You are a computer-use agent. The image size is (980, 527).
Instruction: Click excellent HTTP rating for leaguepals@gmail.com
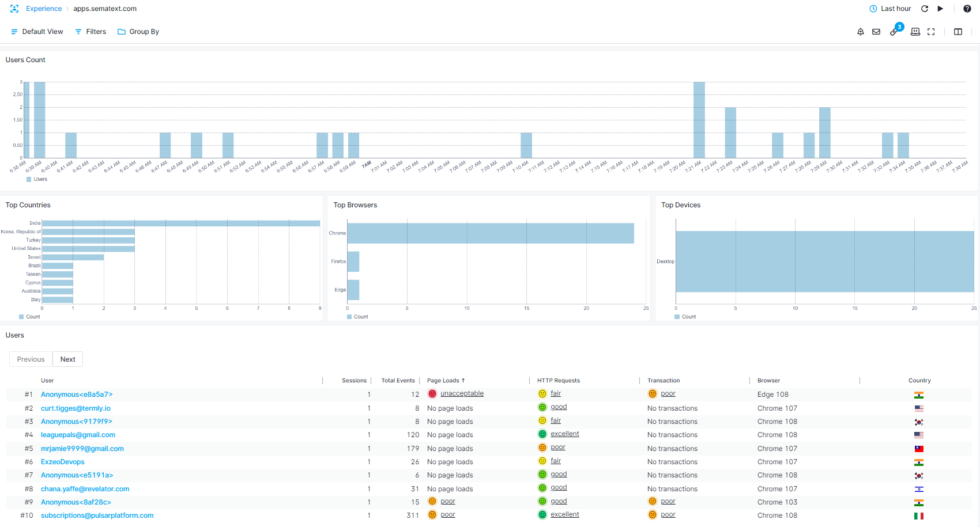(565, 434)
